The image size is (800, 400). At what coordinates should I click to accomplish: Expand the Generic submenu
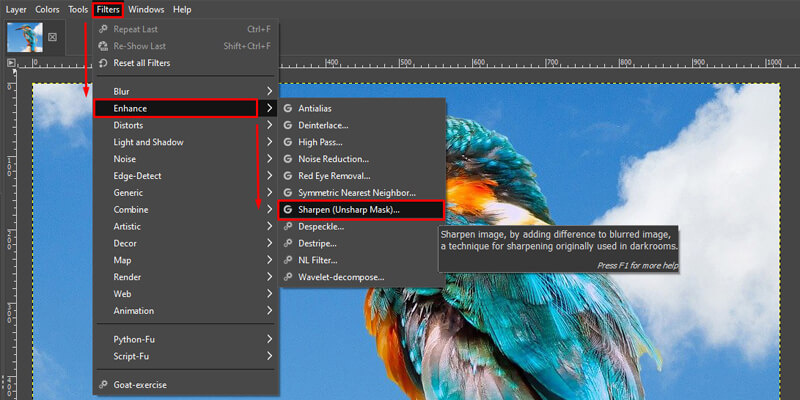pyautogui.click(x=186, y=192)
